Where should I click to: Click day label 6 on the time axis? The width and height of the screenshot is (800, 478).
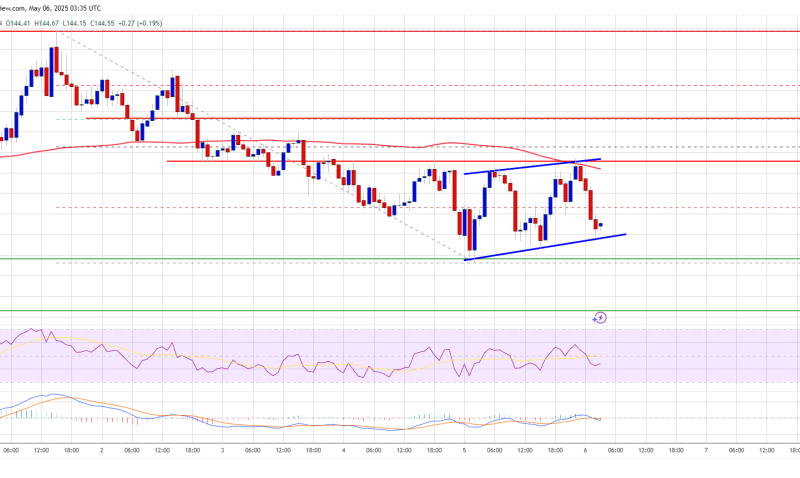click(585, 450)
